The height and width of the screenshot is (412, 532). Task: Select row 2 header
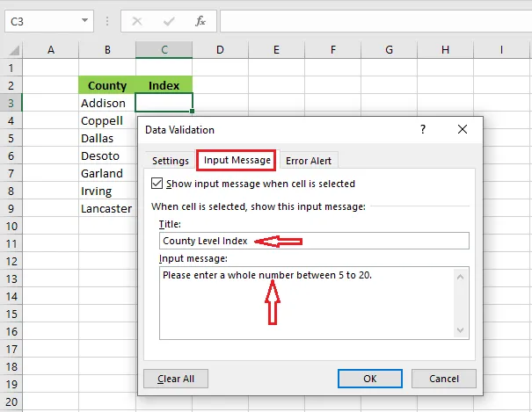tap(11, 85)
